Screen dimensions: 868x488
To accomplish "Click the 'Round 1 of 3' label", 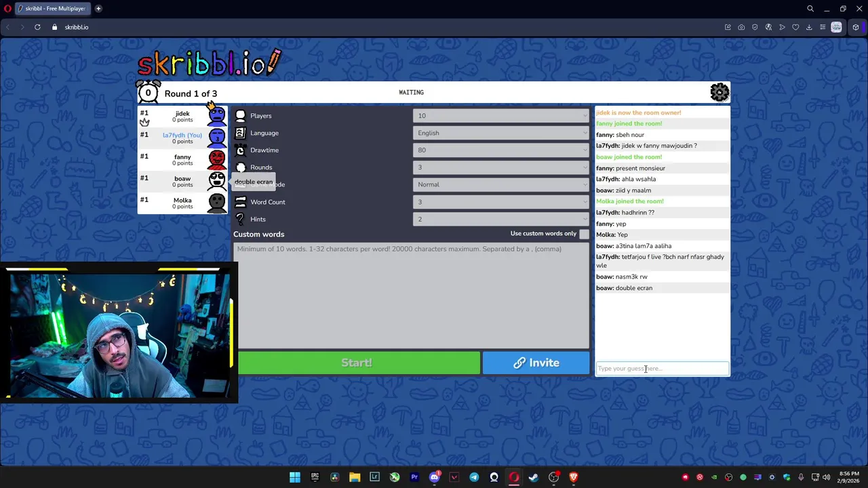I will click(x=191, y=94).
